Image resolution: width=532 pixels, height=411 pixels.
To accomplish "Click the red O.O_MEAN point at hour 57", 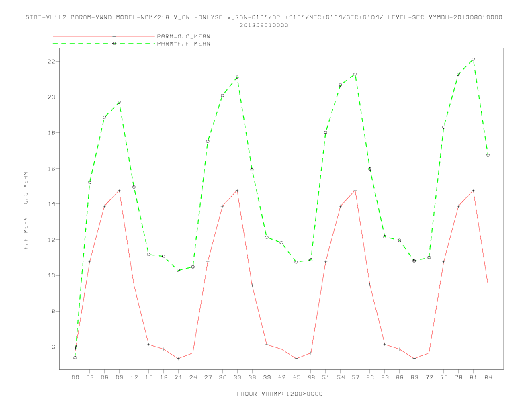I will tap(355, 191).
